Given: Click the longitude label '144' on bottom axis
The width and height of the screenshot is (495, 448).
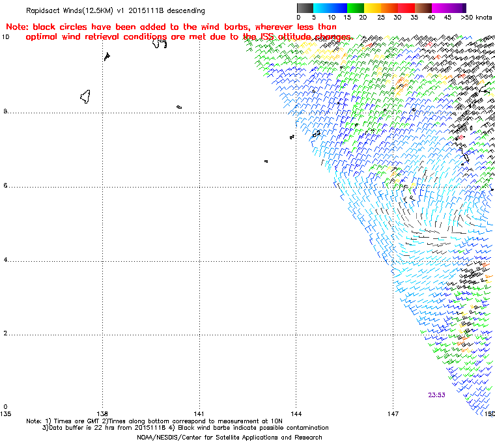Looking at the screenshot, I should [296, 413].
